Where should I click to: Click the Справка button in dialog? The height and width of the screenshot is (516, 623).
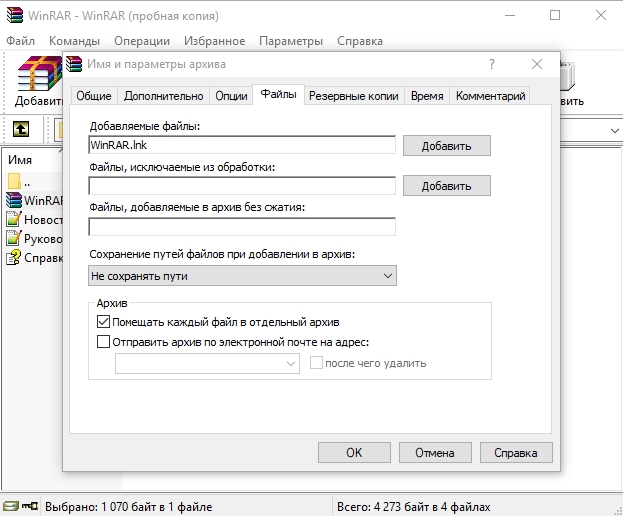516,452
